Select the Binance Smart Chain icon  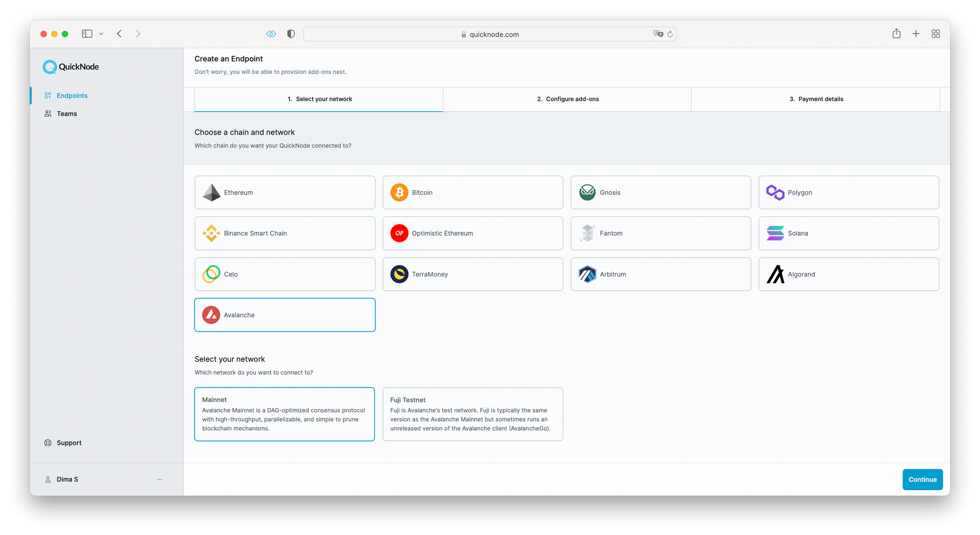coord(212,233)
